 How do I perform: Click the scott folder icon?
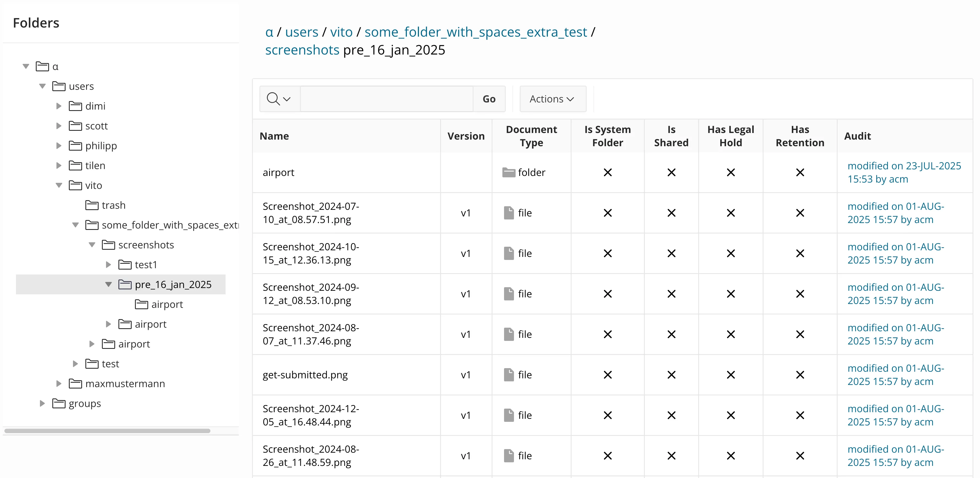click(75, 126)
